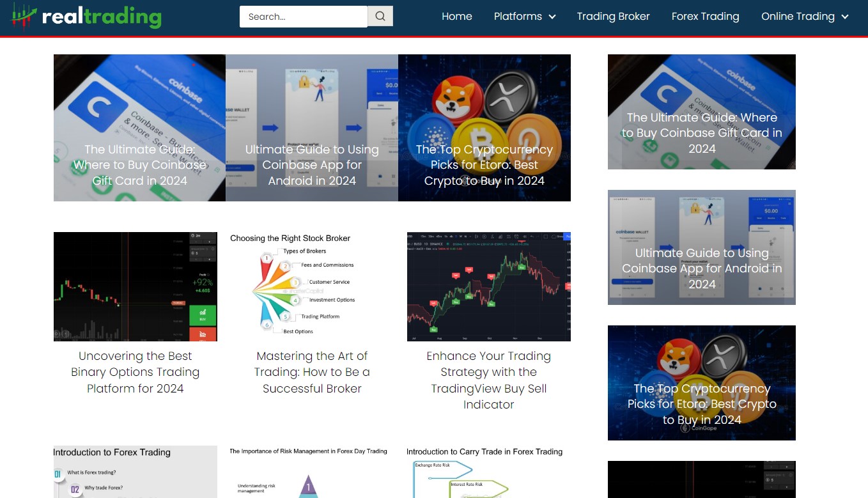Open the Online Trading menu item
This screenshot has width=868, height=498.
pyautogui.click(x=798, y=17)
